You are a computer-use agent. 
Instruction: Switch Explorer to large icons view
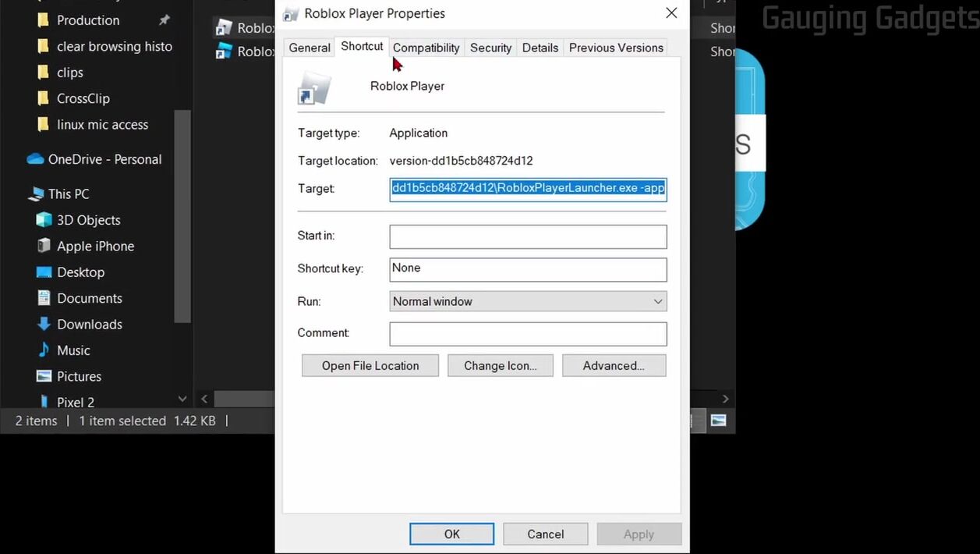(x=719, y=421)
